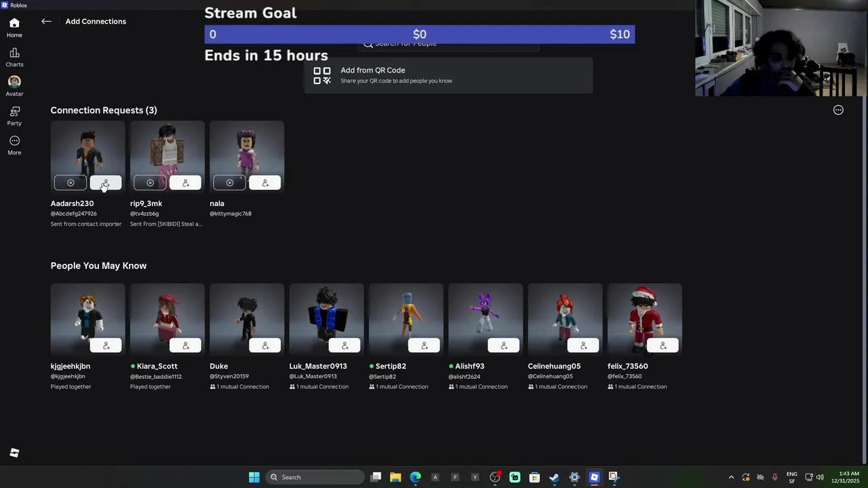Add Alishf93 as a connection

pyautogui.click(x=504, y=346)
